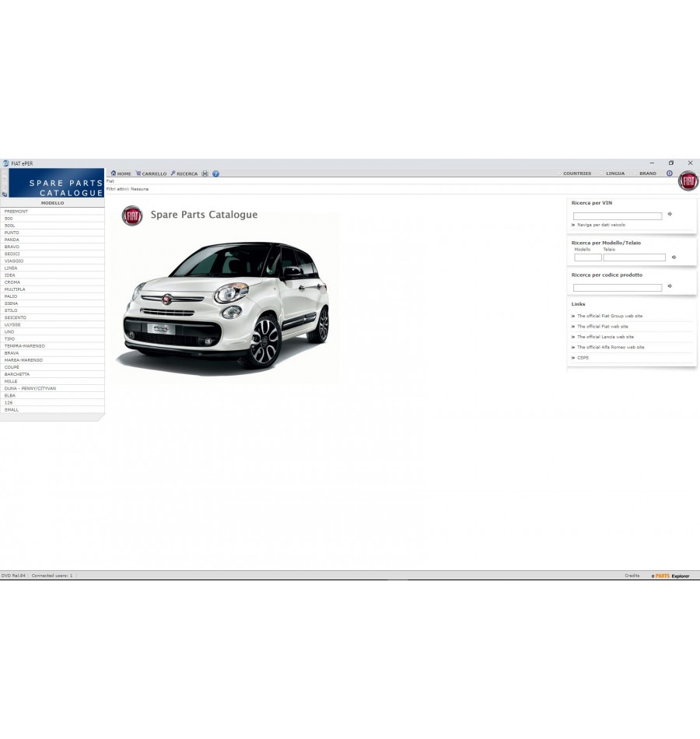Open The official Fiat web site link
700x739 pixels.
click(603, 326)
